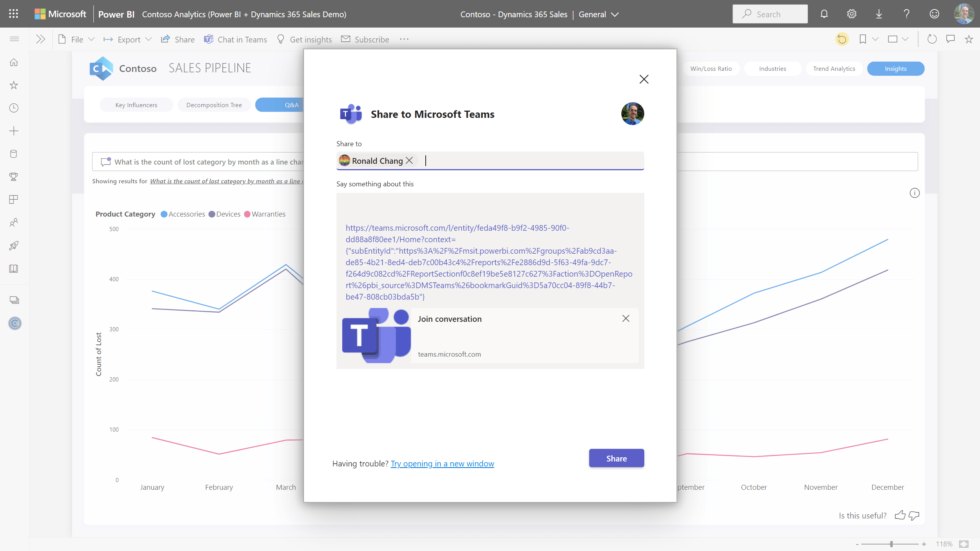Click the notifications bell icon
The height and width of the screenshot is (551, 980).
pos(824,13)
